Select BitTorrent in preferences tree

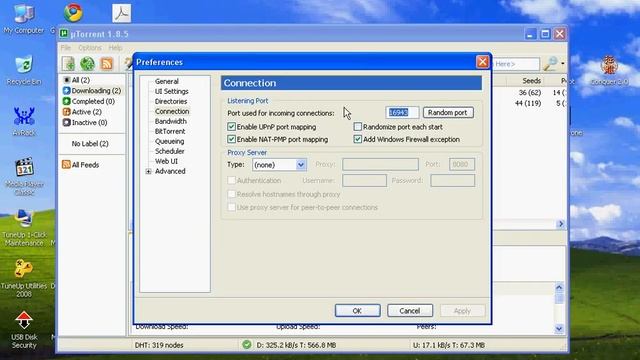pos(170,131)
